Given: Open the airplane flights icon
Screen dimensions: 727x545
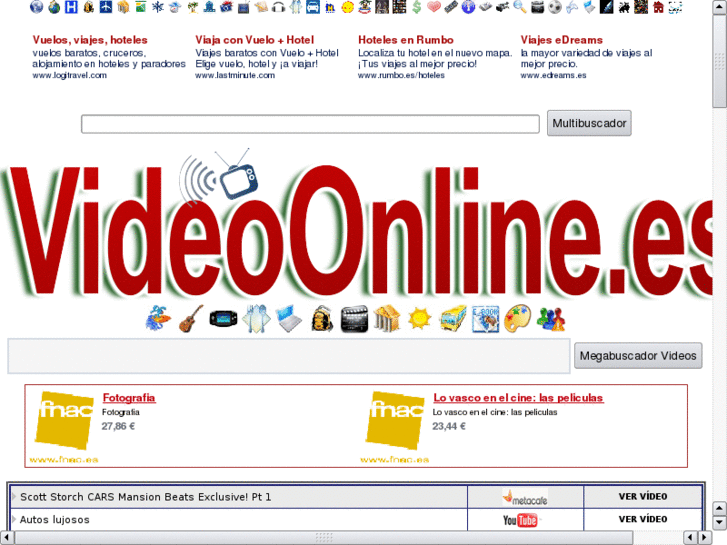Looking at the screenshot, I should point(106,7).
